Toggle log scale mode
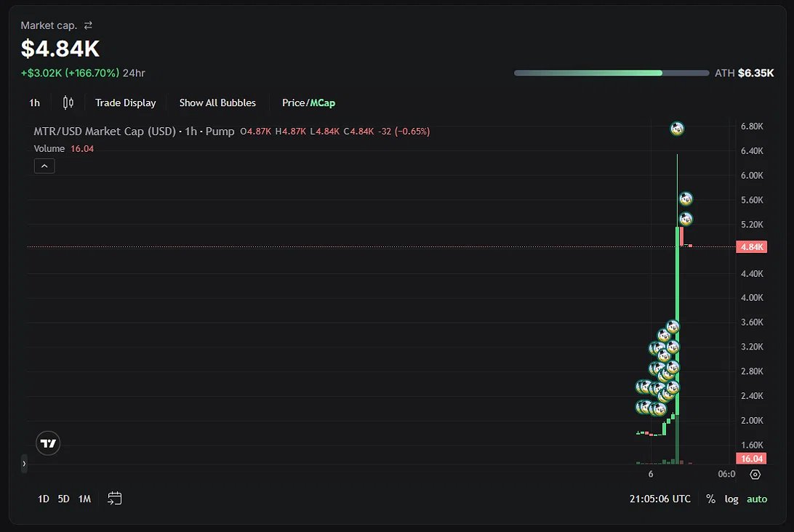The height and width of the screenshot is (532, 794). (x=731, y=499)
